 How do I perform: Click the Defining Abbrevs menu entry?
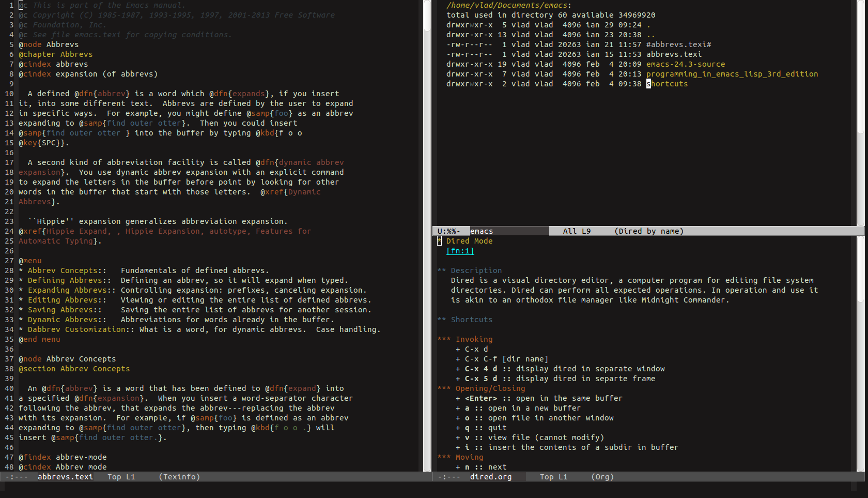click(65, 280)
